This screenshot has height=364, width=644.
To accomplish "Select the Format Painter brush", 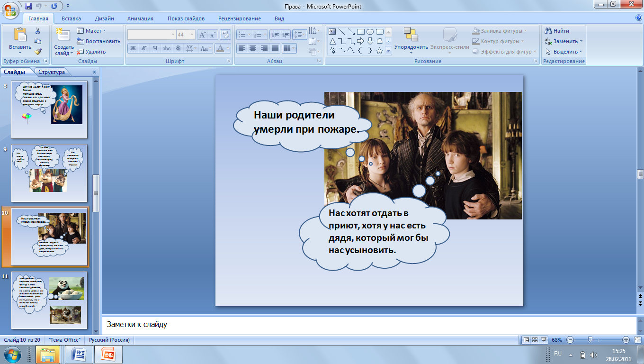I will (x=38, y=52).
